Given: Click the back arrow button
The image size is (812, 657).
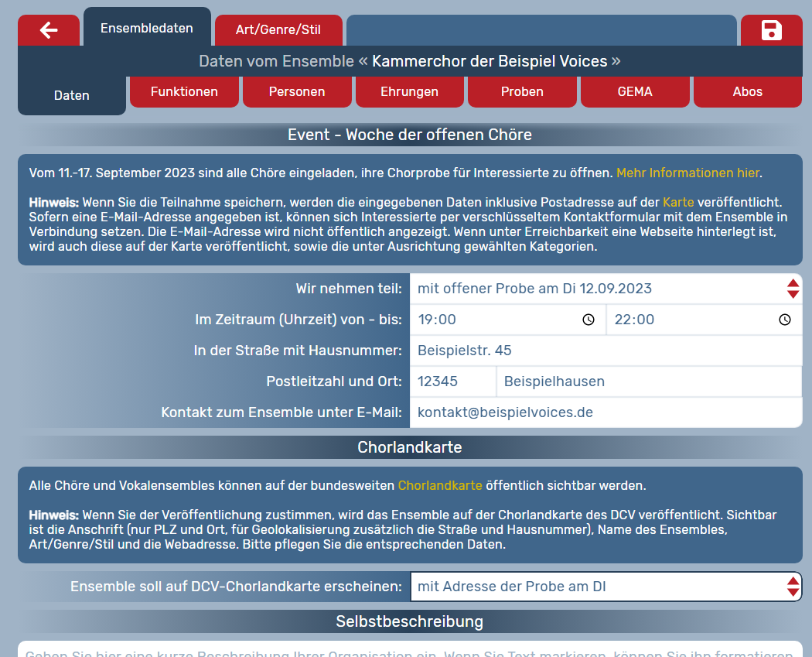Looking at the screenshot, I should (x=49, y=30).
